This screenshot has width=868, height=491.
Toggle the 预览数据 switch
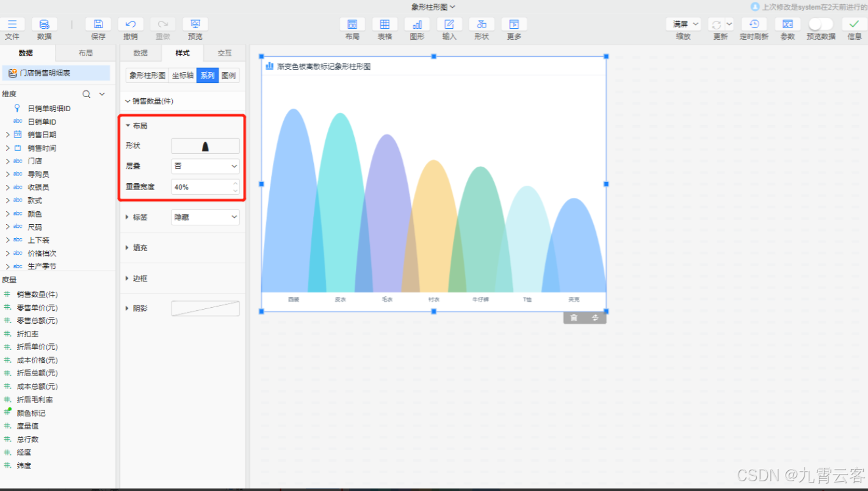pyautogui.click(x=820, y=24)
